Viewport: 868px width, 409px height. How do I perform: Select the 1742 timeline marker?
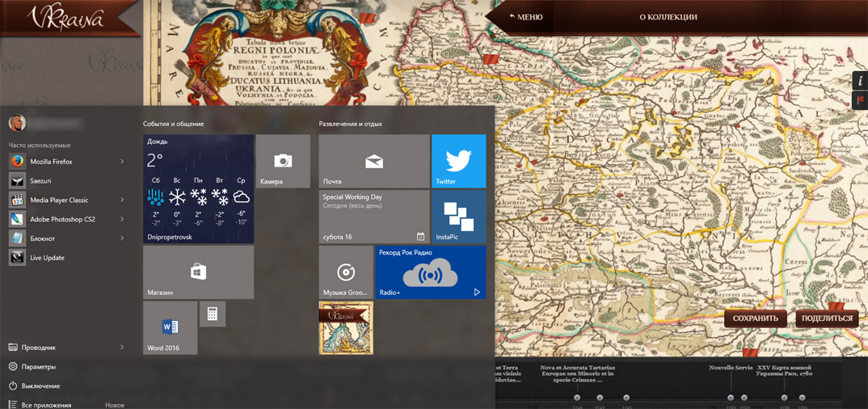(599, 398)
